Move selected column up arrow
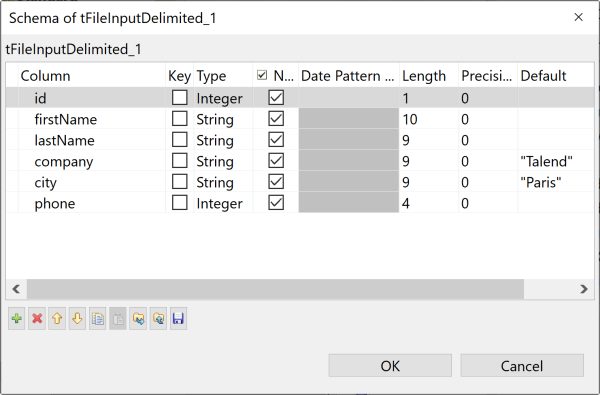This screenshot has width=600, height=395. [x=57, y=318]
